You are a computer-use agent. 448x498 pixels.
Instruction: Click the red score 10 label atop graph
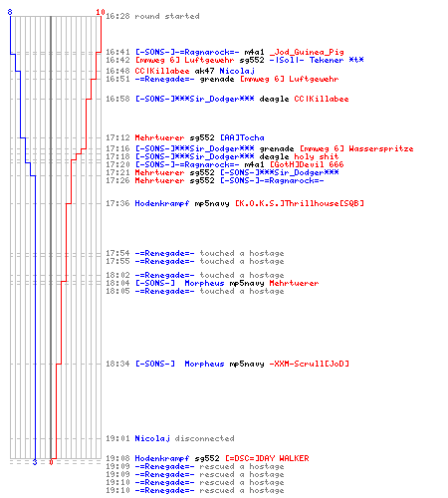[101, 12]
